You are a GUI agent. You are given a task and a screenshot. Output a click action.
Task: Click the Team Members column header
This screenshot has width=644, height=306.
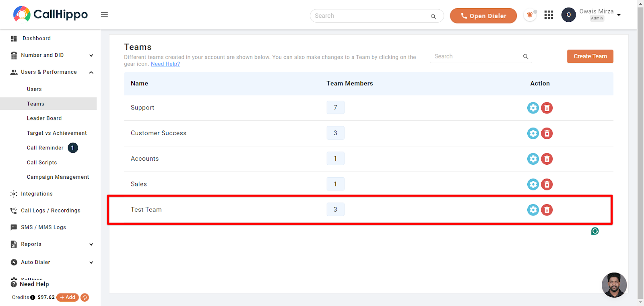click(350, 83)
